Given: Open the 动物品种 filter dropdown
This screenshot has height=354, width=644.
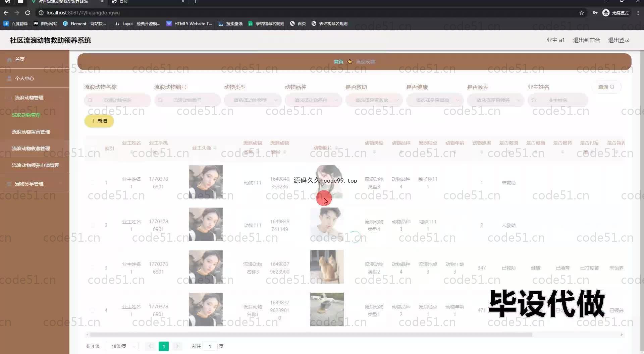Looking at the screenshot, I should 313,100.
